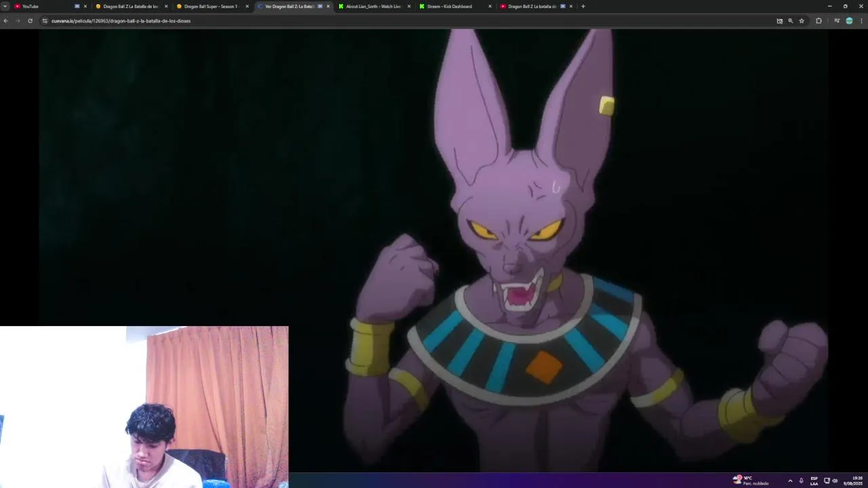Open the browser three-dot menu

pyautogui.click(x=861, y=21)
